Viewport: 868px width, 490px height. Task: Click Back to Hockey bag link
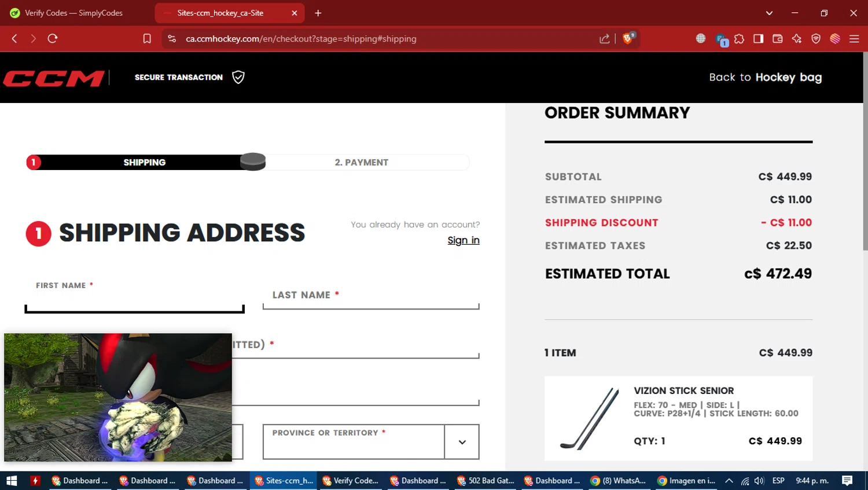tap(766, 78)
